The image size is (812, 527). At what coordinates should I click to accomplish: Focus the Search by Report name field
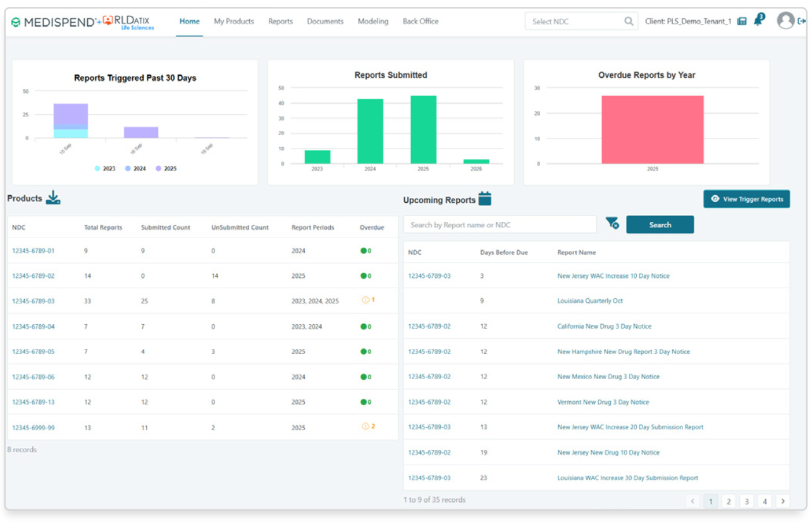[500, 225]
